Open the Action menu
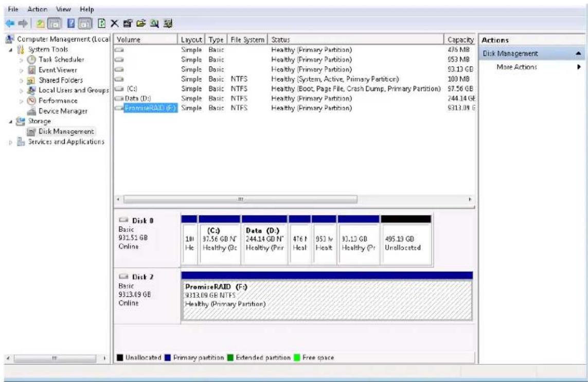 pos(37,9)
